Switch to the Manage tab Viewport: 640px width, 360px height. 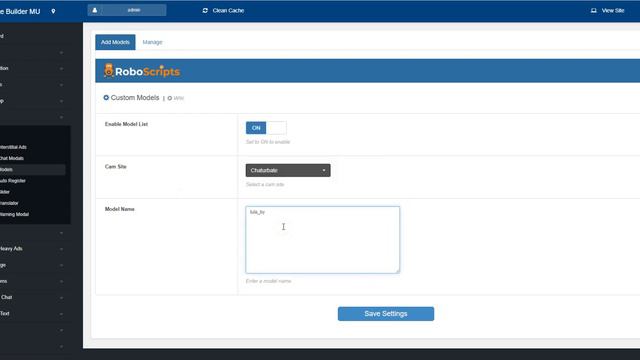[152, 42]
